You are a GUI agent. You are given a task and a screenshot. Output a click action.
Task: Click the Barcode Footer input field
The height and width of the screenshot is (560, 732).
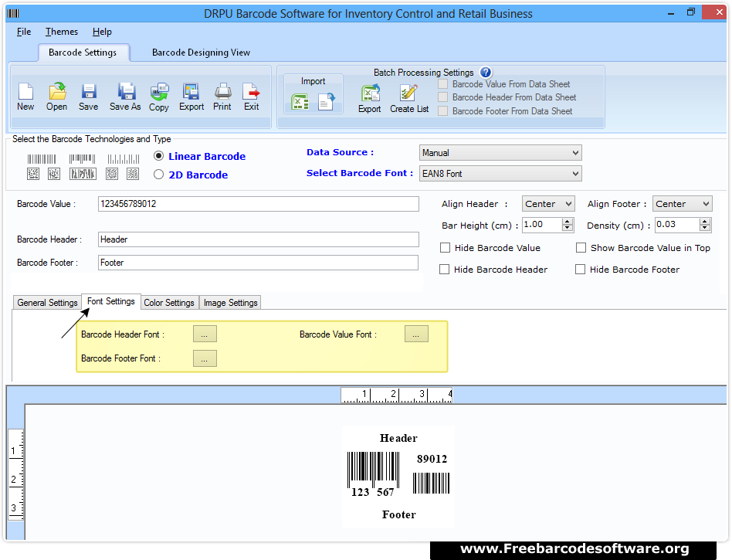coord(258,263)
